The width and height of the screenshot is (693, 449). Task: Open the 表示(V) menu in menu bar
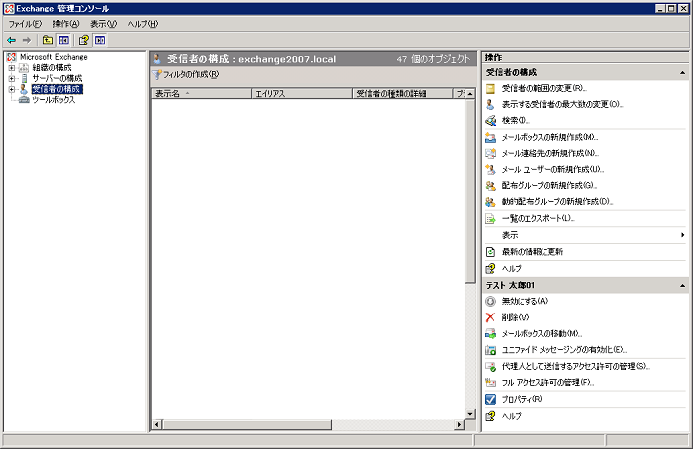click(103, 24)
